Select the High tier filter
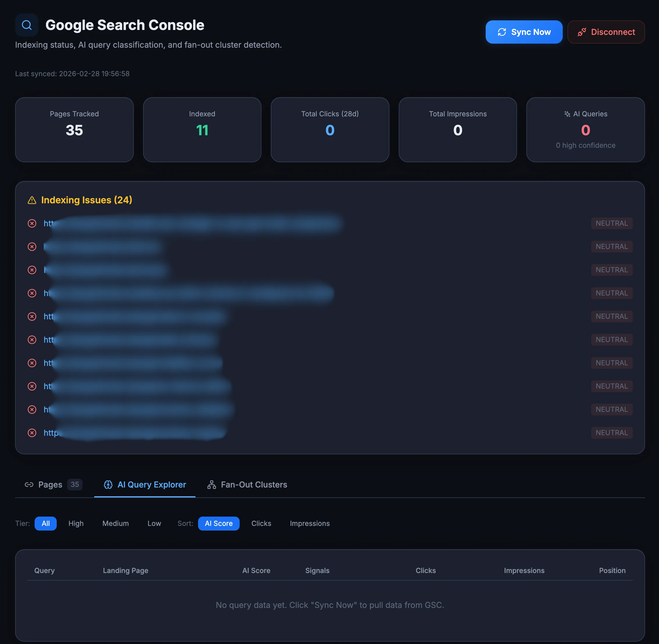Screen dimensions: 659x644 tap(76, 523)
